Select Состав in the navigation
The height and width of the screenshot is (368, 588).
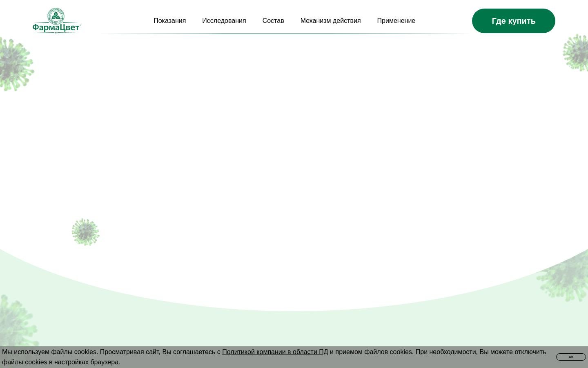tap(273, 21)
